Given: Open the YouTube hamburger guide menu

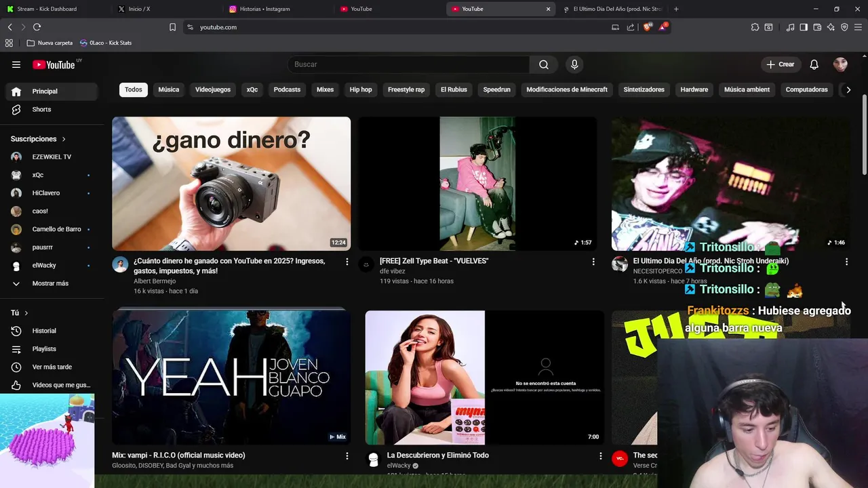Looking at the screenshot, I should click(x=16, y=64).
